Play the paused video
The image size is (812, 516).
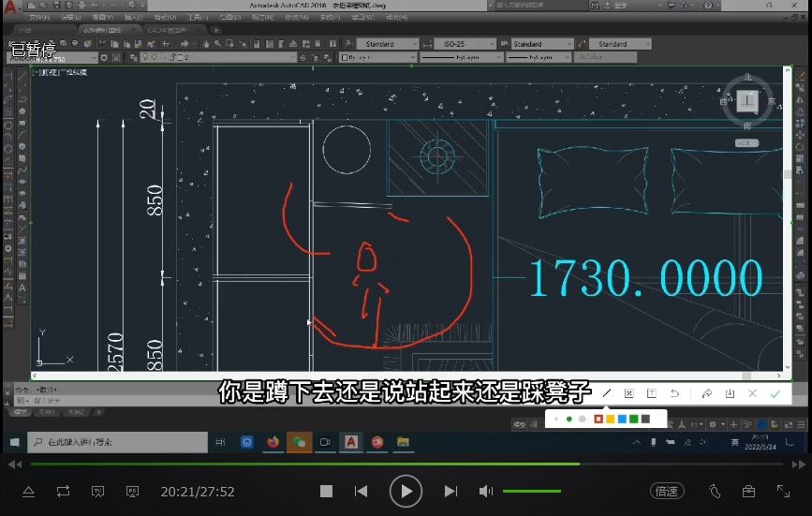click(x=406, y=491)
